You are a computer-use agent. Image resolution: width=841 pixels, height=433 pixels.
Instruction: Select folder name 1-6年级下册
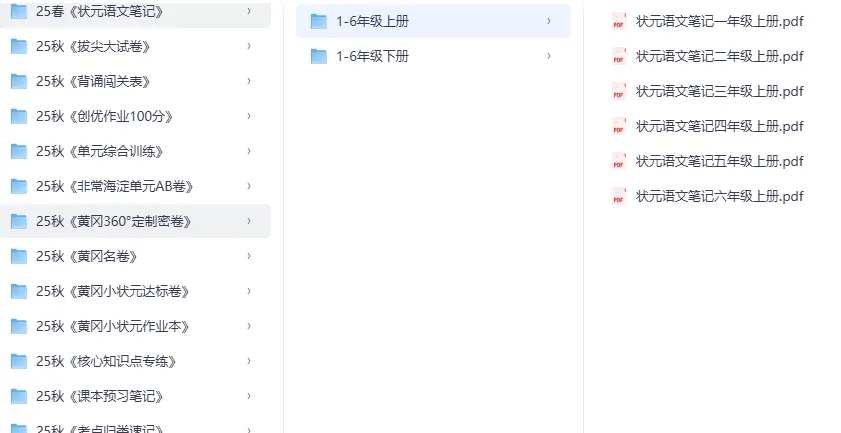[x=373, y=56]
